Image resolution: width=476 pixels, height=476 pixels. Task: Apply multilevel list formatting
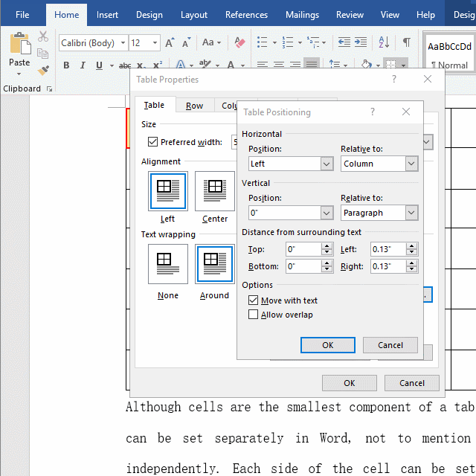pyautogui.click(x=313, y=42)
